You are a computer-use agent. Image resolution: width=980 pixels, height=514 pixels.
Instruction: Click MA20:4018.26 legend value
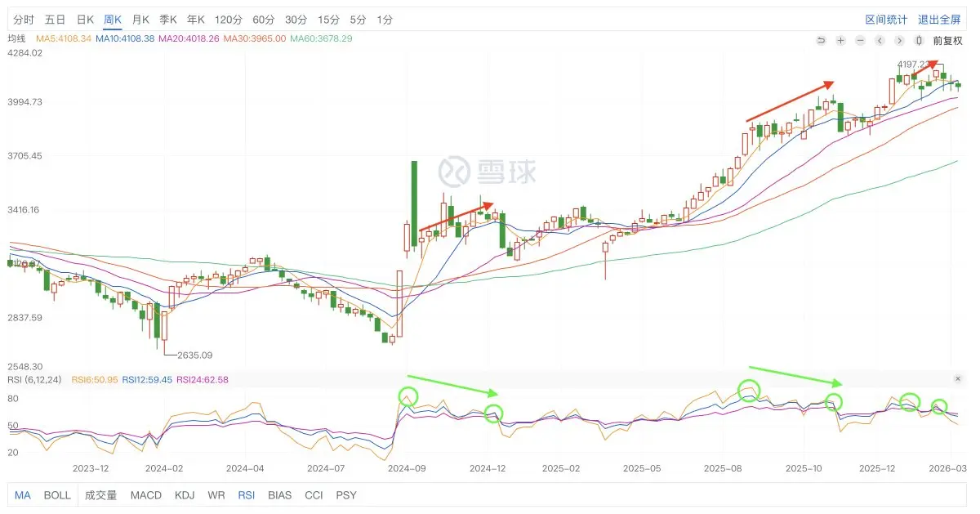tap(189, 38)
